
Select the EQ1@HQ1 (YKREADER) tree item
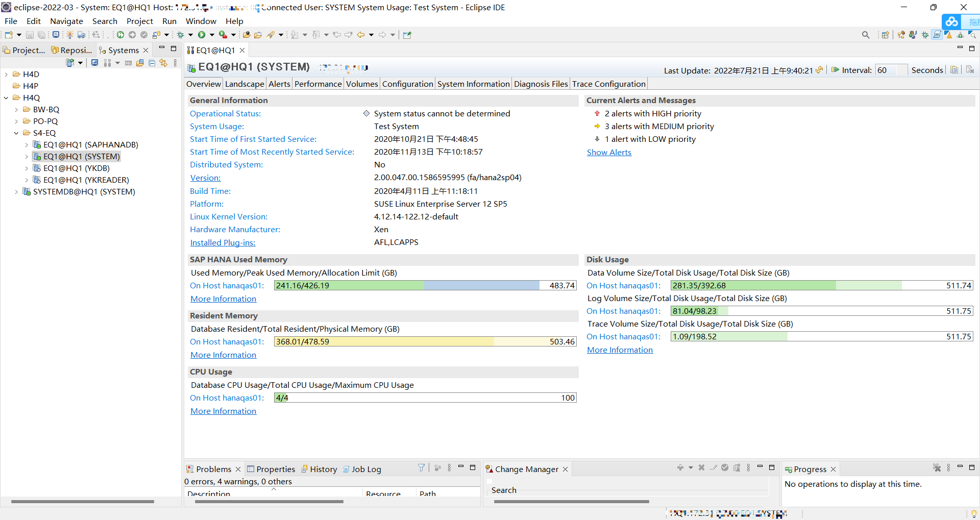[86, 180]
